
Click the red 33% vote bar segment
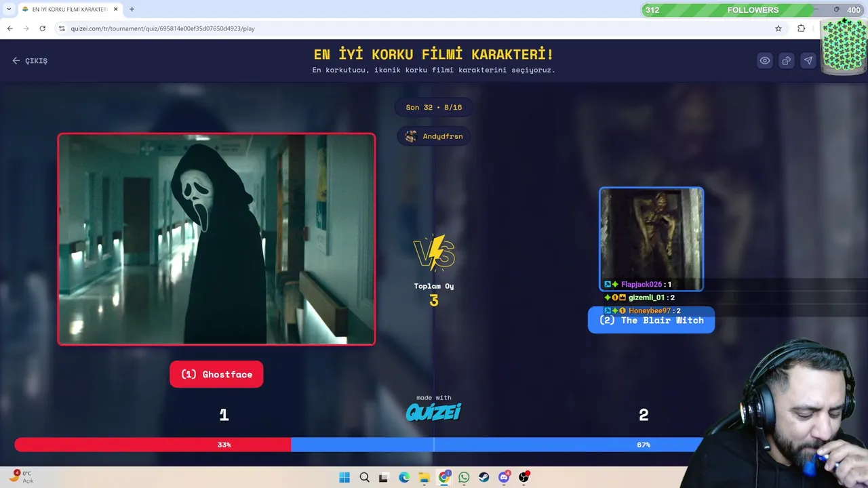point(153,445)
